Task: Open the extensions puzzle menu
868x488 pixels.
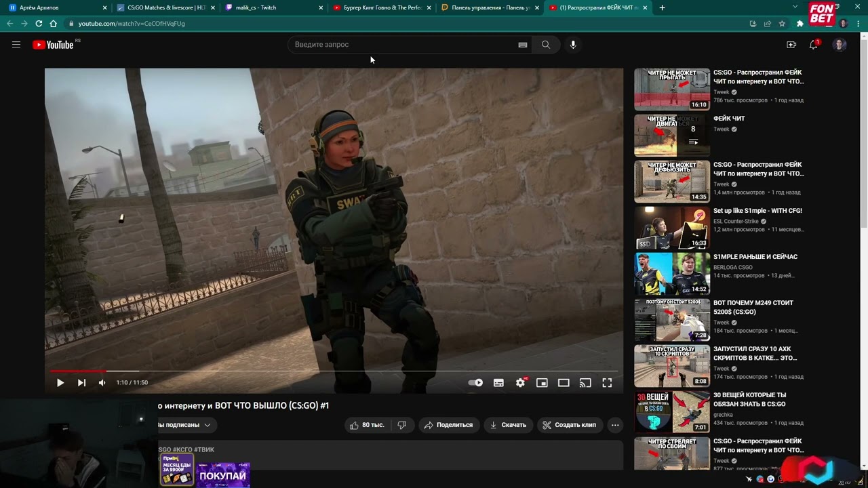Action: tap(800, 23)
